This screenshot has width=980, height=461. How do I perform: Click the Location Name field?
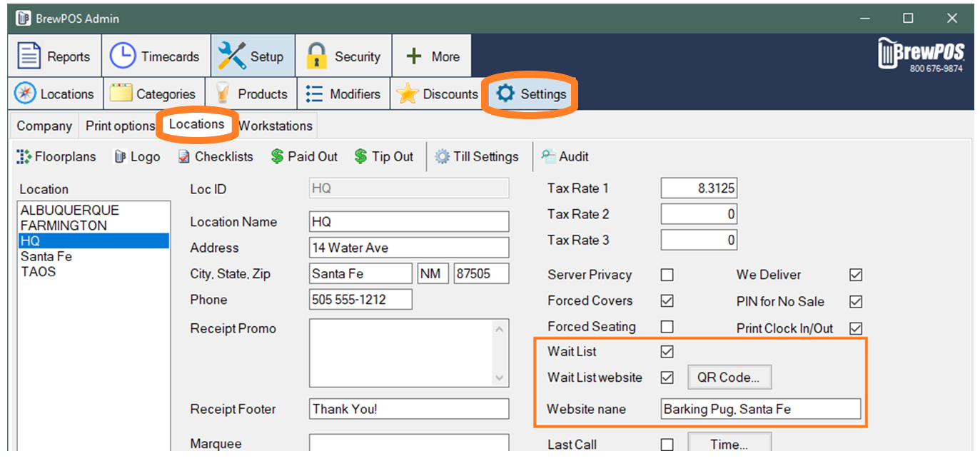pyautogui.click(x=409, y=222)
